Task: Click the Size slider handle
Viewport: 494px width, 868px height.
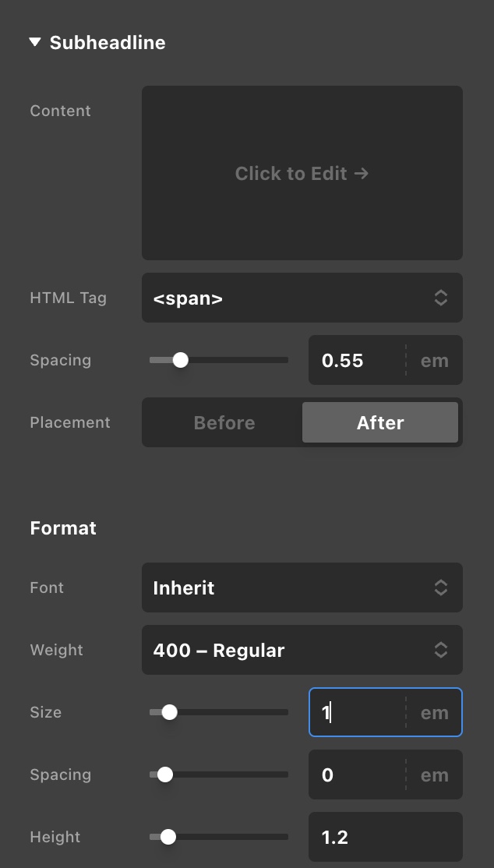Action: pos(169,712)
